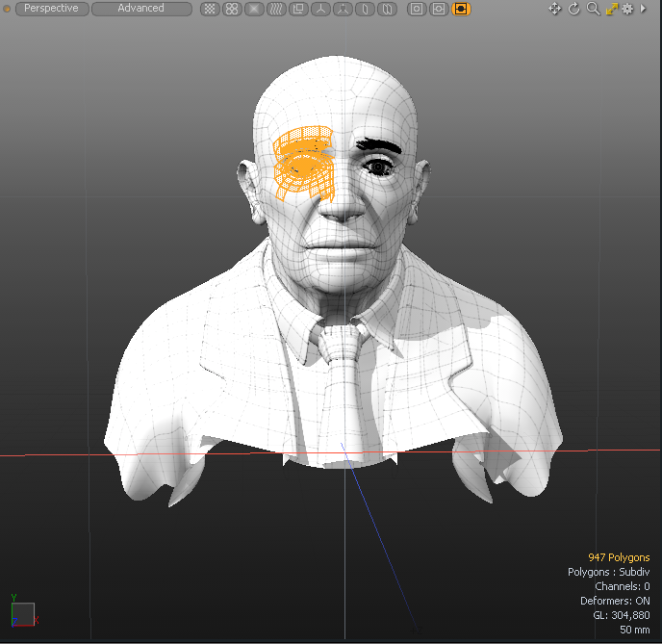This screenshot has width=662, height=644.
Task: Click the four-circles icon in the toolbar
Action: pos(232,9)
